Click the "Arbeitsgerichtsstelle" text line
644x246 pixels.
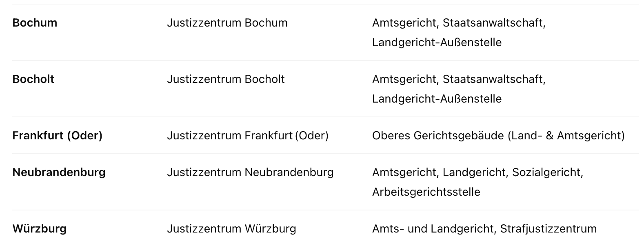426,192
